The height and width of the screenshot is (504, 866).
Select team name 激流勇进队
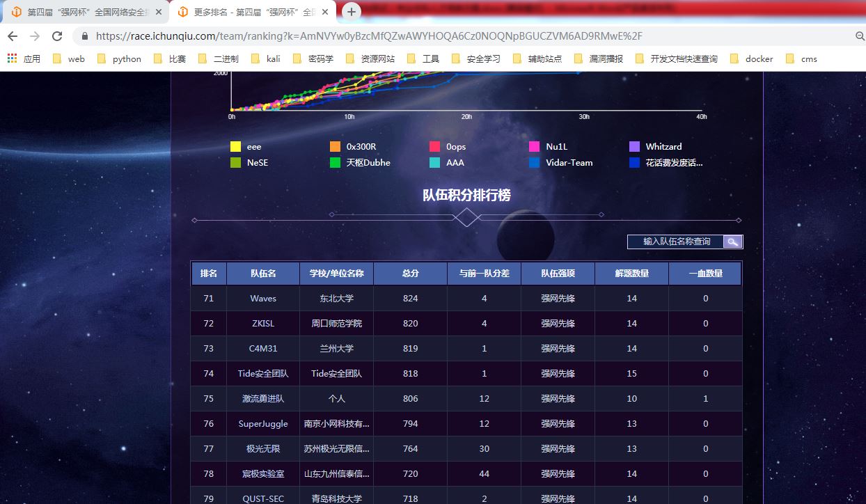[x=263, y=399]
